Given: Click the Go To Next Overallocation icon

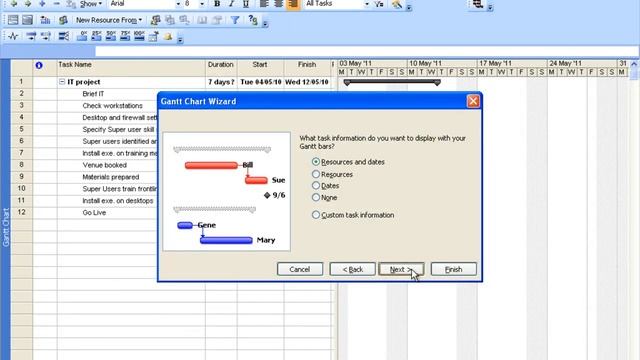Looking at the screenshot, I should [45, 20].
